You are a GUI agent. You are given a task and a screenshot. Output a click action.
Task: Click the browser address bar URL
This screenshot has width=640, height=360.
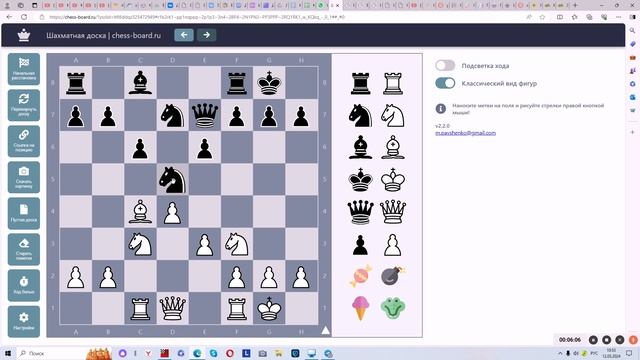(x=196, y=17)
